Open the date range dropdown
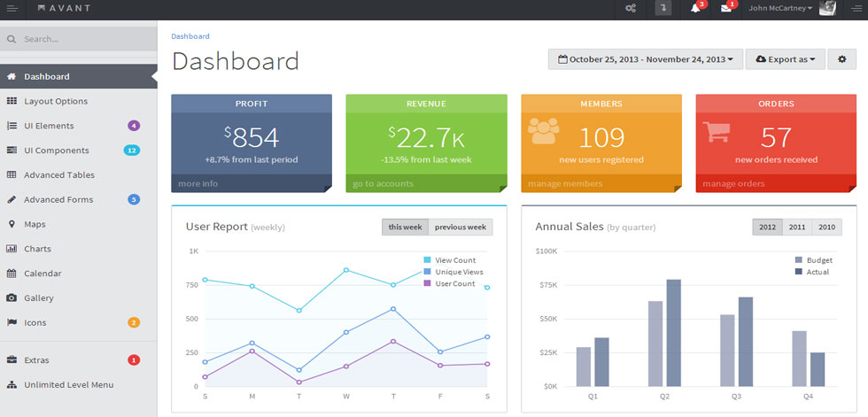 point(646,59)
